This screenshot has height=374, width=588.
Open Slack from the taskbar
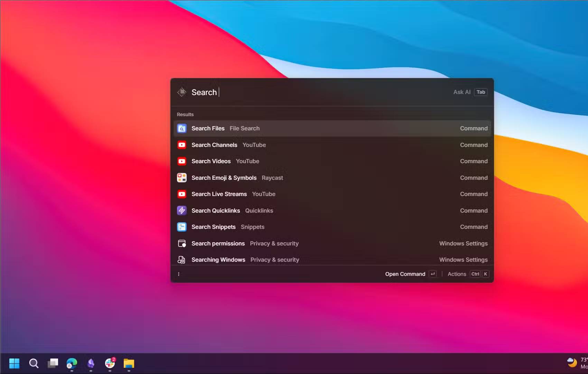(x=110, y=363)
